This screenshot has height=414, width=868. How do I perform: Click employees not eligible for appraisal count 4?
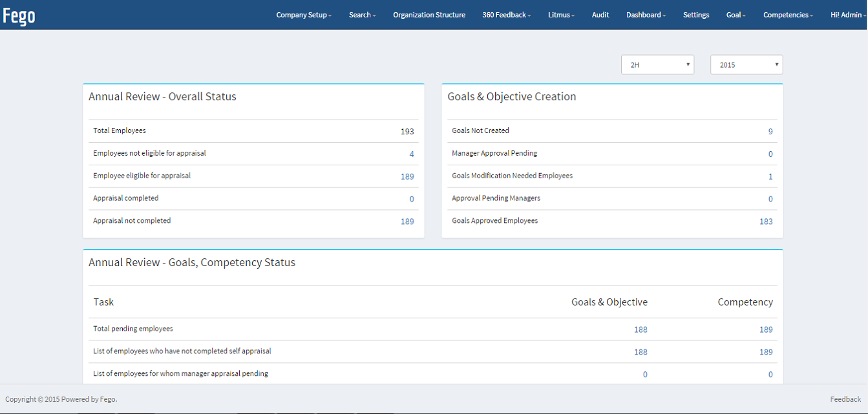(x=411, y=154)
